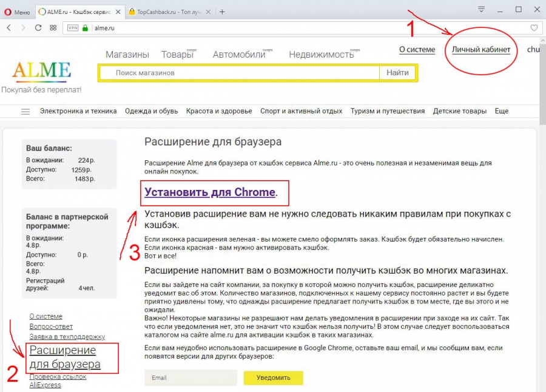Open a new browser tab
This screenshot has width=546, height=392.
[x=222, y=12]
